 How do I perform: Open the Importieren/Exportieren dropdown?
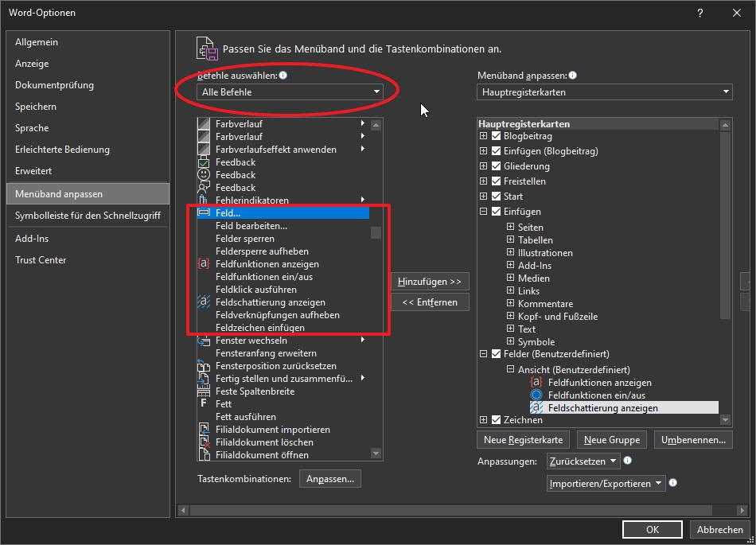click(606, 483)
